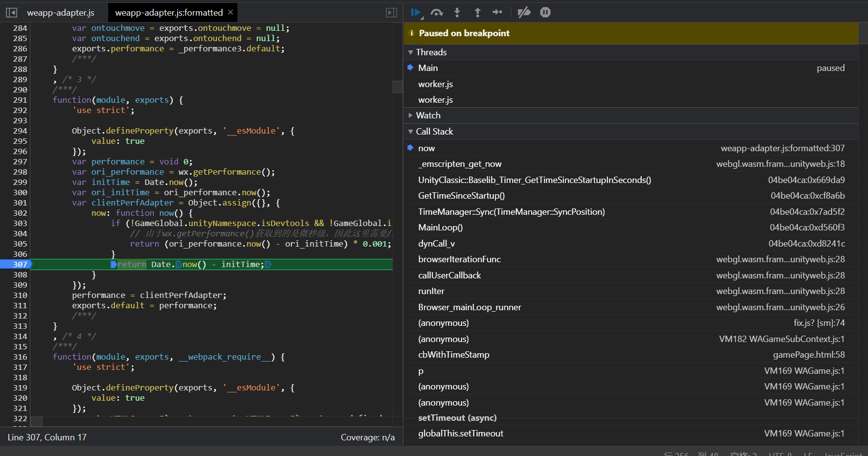The width and height of the screenshot is (868, 456).
Task: Select the 'now' call stack frame
Action: point(631,148)
